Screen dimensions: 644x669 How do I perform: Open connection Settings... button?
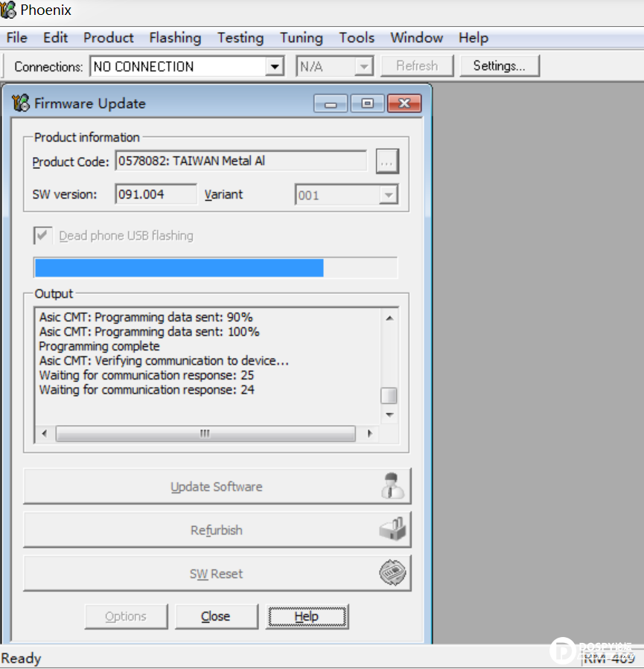click(500, 65)
